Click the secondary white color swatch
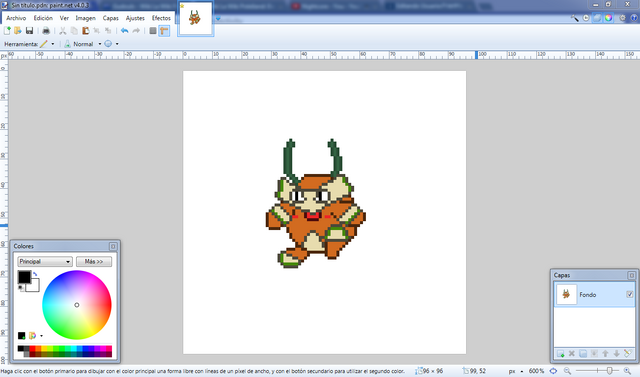Viewport: 640px width, 377px height. pos(34,286)
